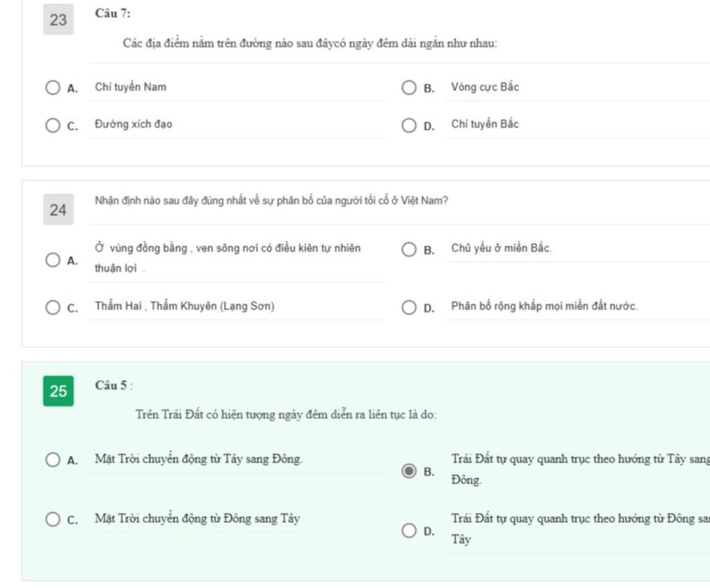This screenshot has height=588, width=710.
Task: Click the Câu 5 heading text
Action: coord(114,386)
